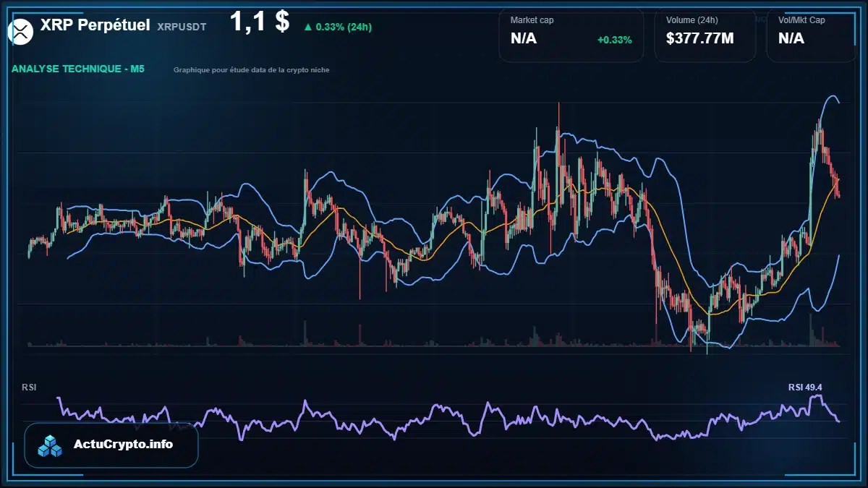This screenshot has height=488, width=868.
Task: Click the Market cap card label
Action: [x=532, y=20]
